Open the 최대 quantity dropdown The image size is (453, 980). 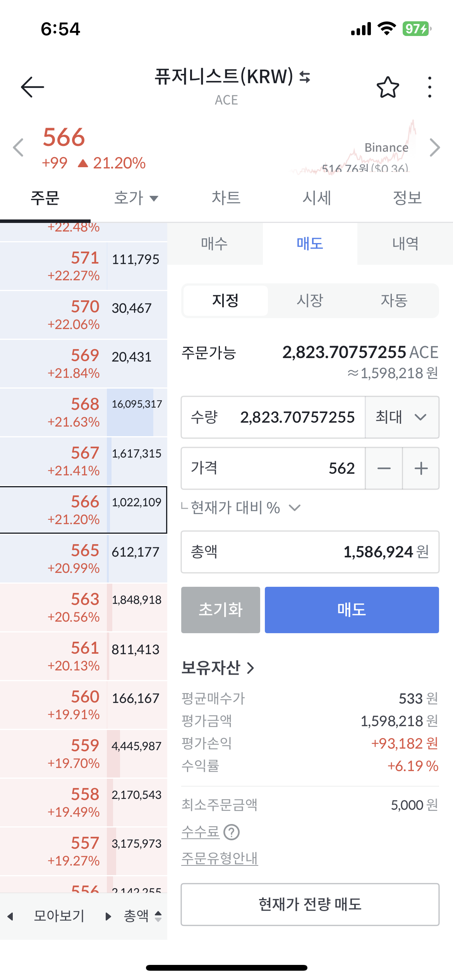tap(402, 417)
